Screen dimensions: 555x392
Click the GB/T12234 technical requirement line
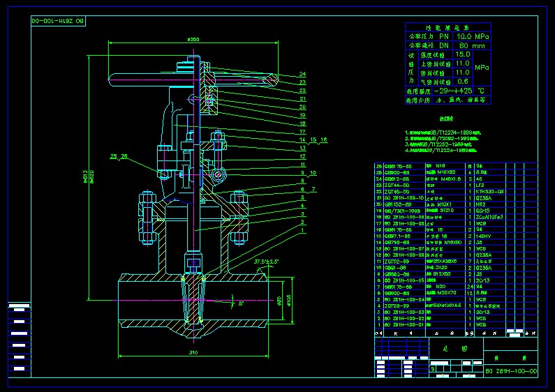tap(443, 131)
